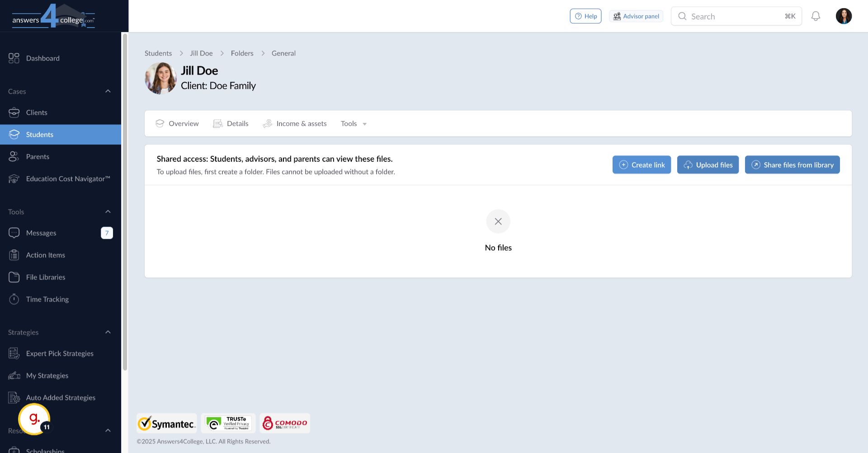Viewport: 868px width, 453px height.
Task: Click the My Strategies icon
Action: coord(14,376)
